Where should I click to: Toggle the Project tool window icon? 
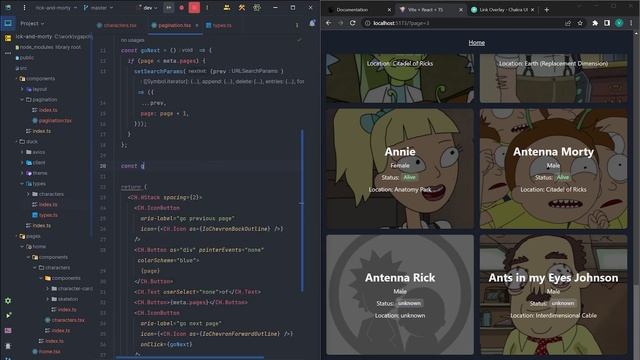tap(8, 23)
